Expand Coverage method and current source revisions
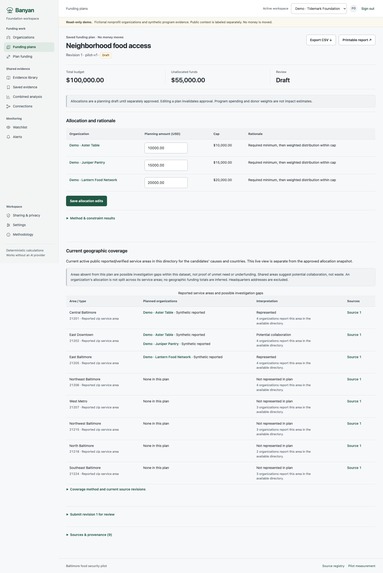Screen dimensions: 383x573 point(106,489)
